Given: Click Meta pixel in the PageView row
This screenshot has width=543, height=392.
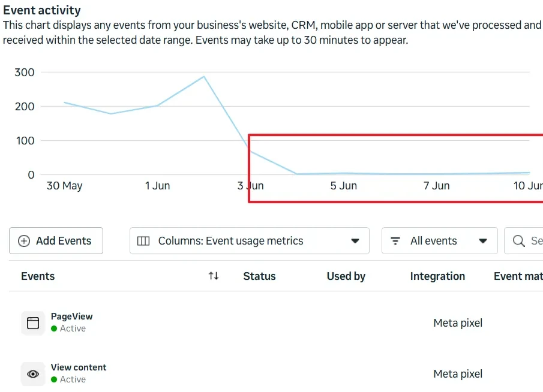Looking at the screenshot, I should pyautogui.click(x=458, y=323).
